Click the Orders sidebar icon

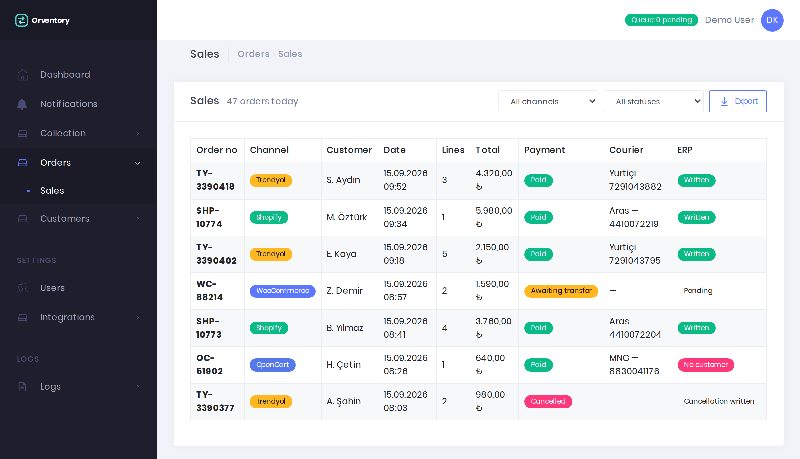click(x=22, y=163)
